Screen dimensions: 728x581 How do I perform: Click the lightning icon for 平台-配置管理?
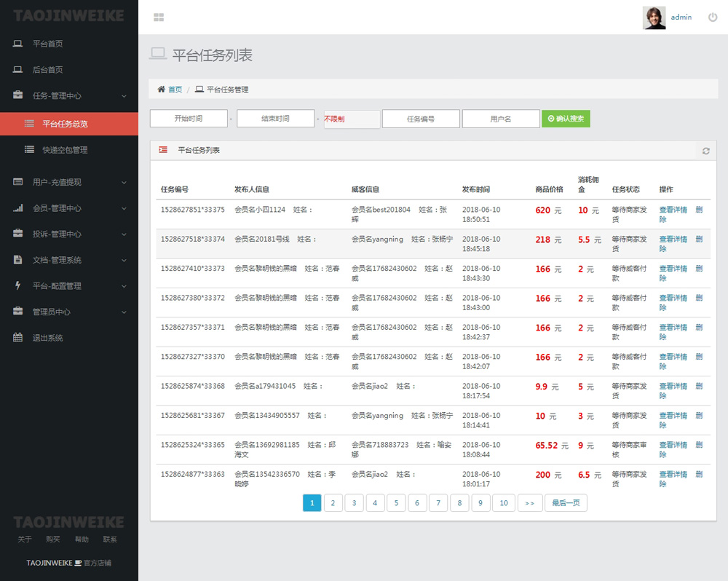18,286
